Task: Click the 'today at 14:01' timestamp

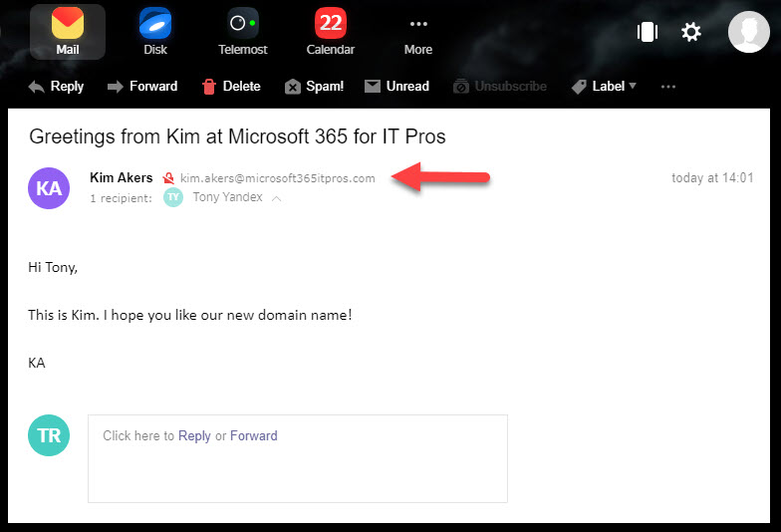Action: tap(712, 177)
